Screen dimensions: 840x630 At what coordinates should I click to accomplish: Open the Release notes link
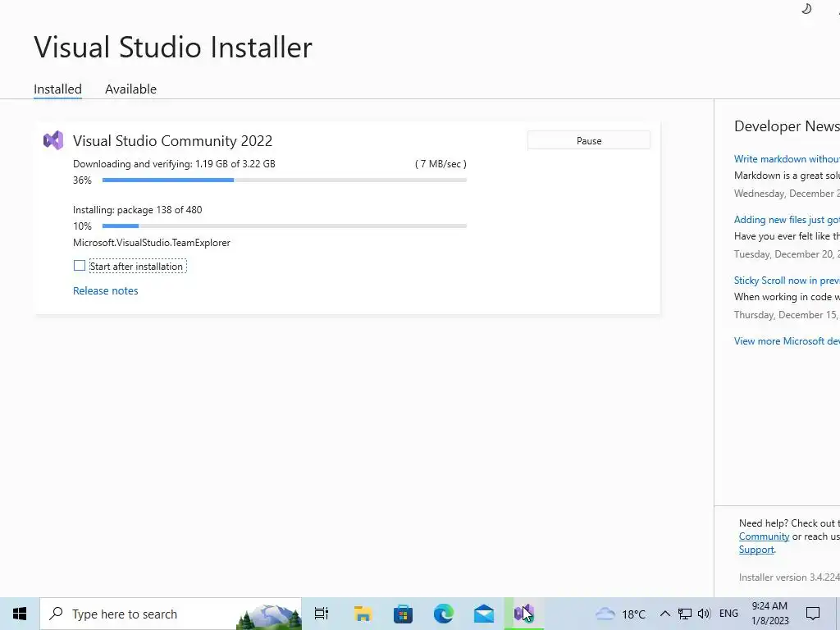[x=106, y=291]
